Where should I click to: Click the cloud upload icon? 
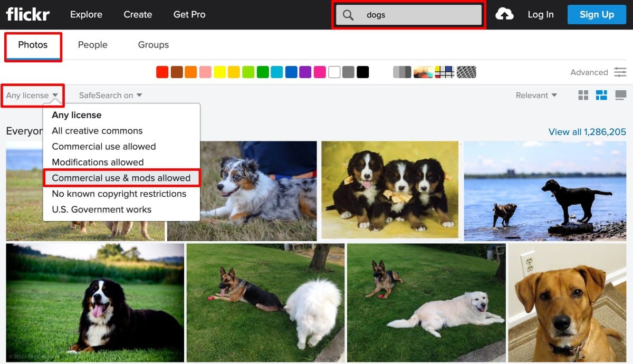click(505, 15)
